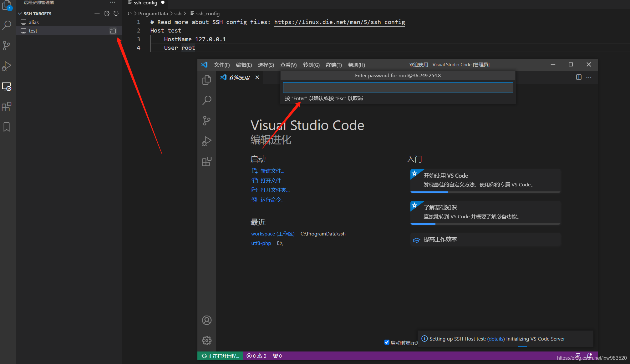The image size is (630, 364).
Task: Open 帮助(H) menu
Action: (x=356, y=65)
